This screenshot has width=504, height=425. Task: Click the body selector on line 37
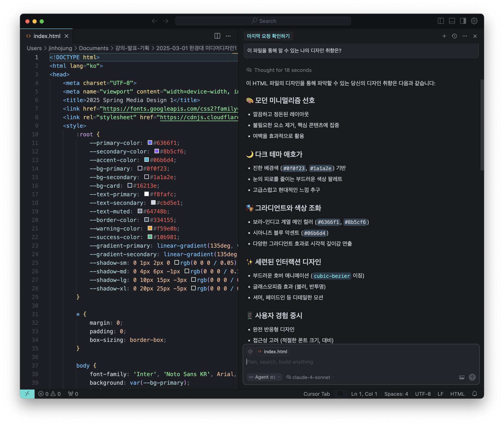click(83, 366)
